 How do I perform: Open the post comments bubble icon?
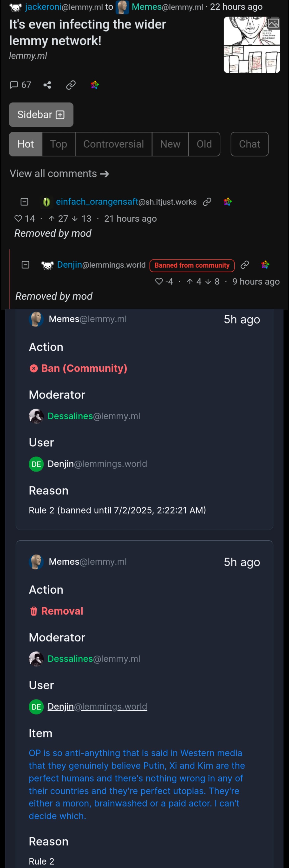(14, 85)
